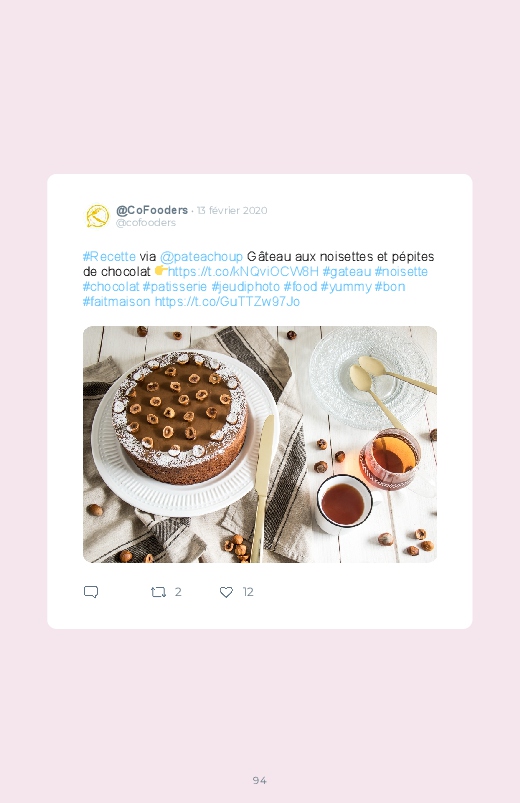
Task: Open the #chocolat hashtag
Action: coord(111,286)
